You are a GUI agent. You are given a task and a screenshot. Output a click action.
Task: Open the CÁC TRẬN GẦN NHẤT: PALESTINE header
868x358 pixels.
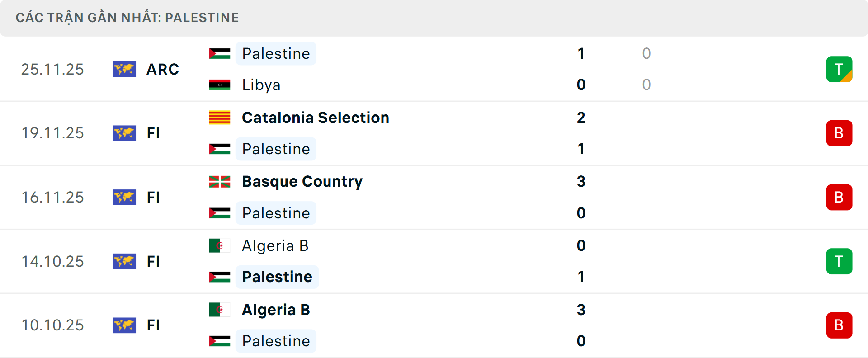point(127,18)
